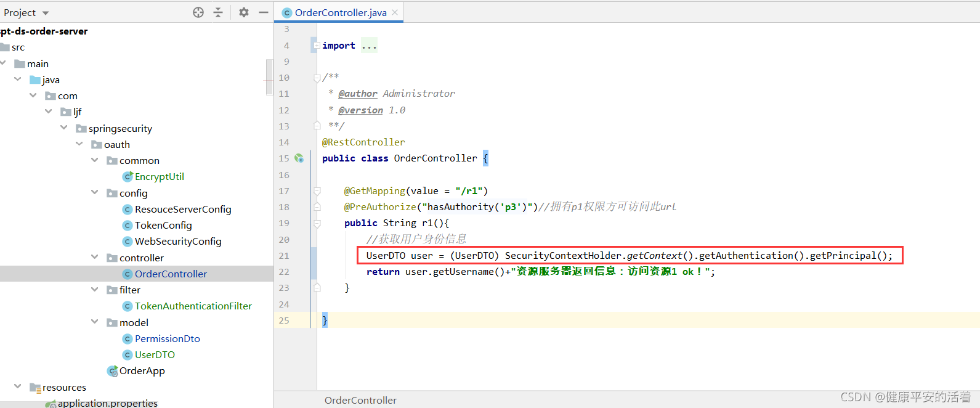Open OrderApp class in tree
980x408 pixels.
point(142,370)
